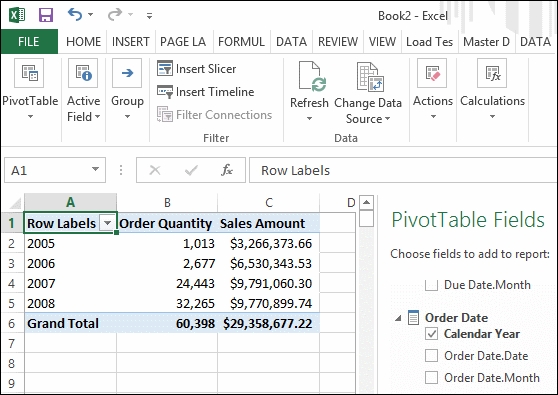Click the PivotTable icon

click(x=29, y=73)
